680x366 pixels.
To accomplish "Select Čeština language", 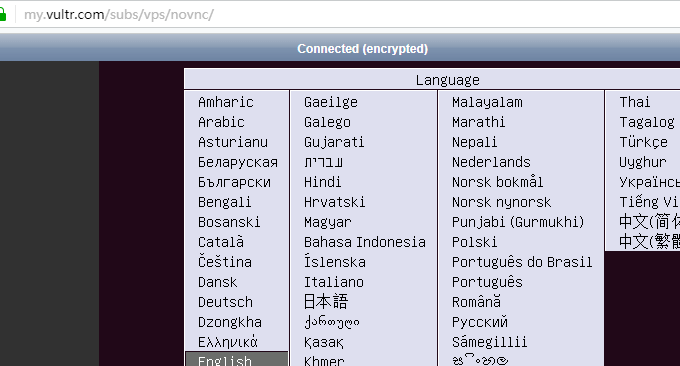I will coord(225,262).
